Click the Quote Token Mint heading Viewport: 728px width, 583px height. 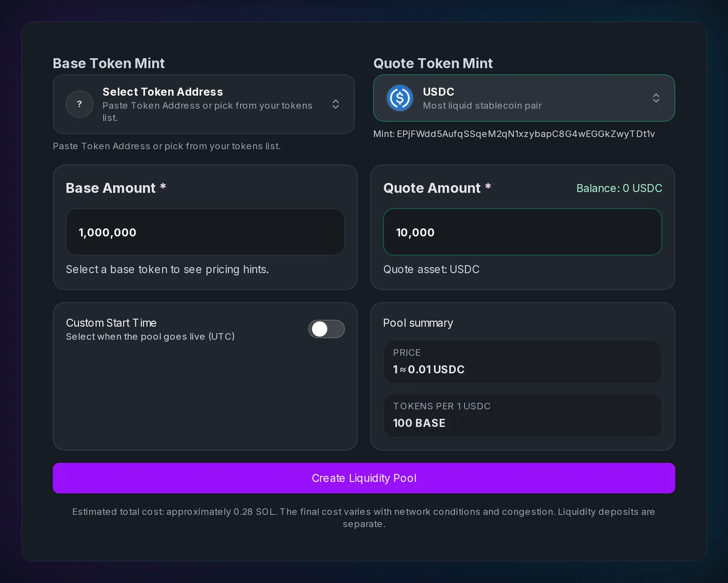pos(433,63)
